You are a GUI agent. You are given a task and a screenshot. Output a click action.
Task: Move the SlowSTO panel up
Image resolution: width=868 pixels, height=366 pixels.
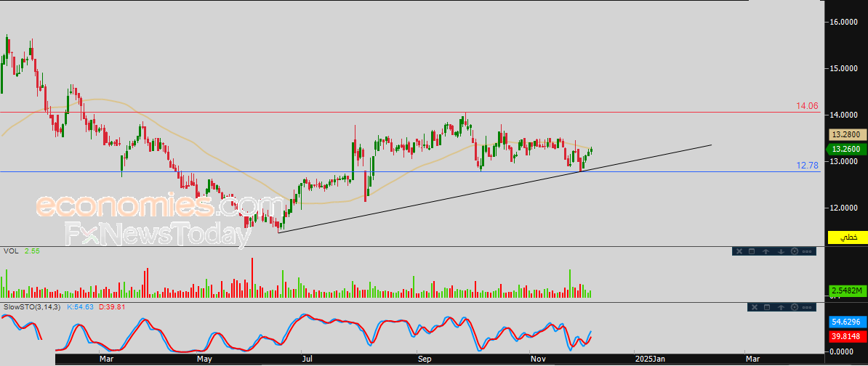point(781,307)
